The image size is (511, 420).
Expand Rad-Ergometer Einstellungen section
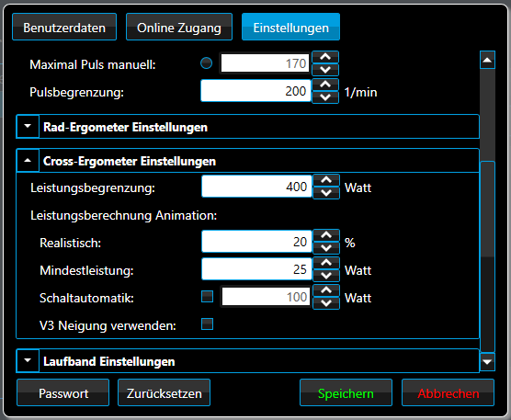(28, 127)
